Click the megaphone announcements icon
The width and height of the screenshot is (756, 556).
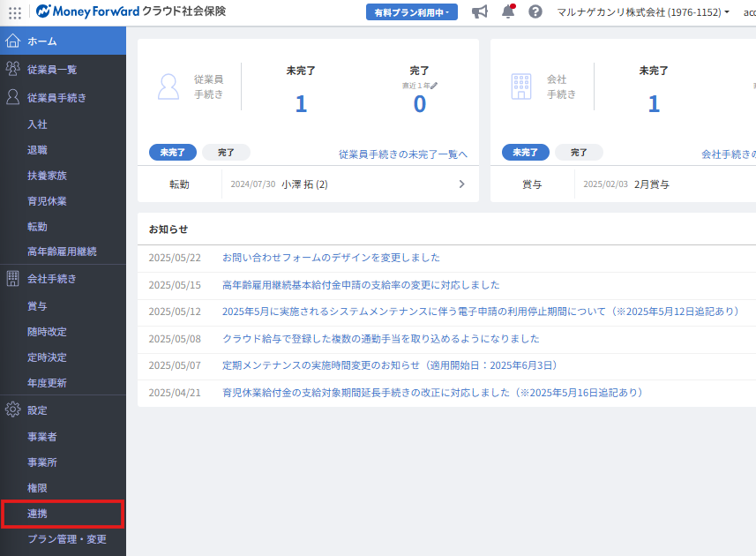point(480,12)
